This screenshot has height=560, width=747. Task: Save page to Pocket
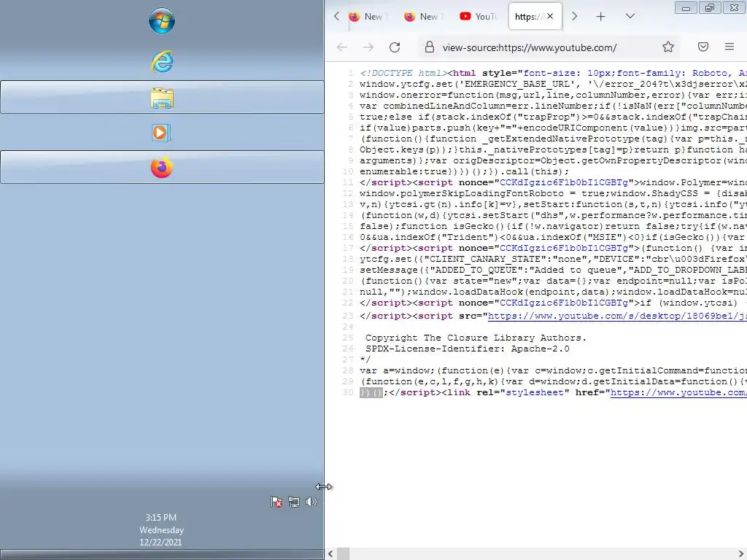(x=703, y=47)
